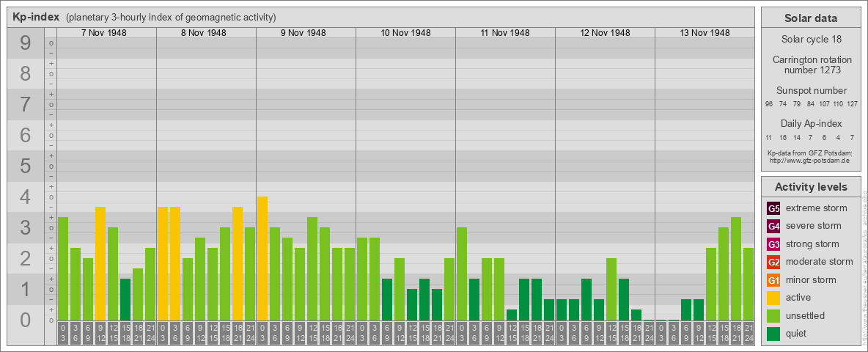Screen dimensions: 868x352
Task: Click the Kp scale number 7
Action: [25, 105]
